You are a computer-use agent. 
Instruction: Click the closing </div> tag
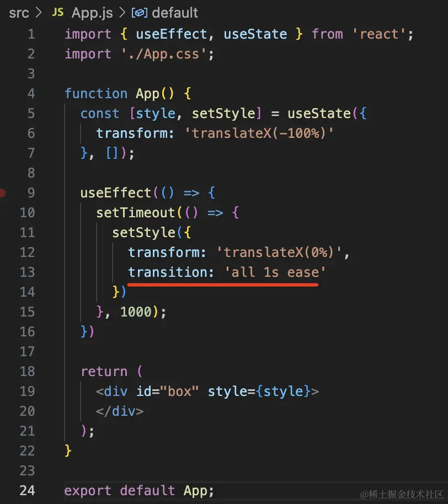[120, 411]
